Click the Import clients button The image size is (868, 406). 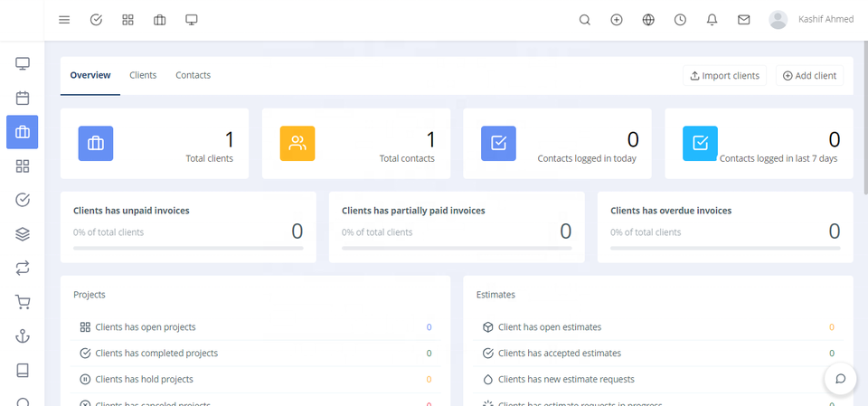click(724, 76)
